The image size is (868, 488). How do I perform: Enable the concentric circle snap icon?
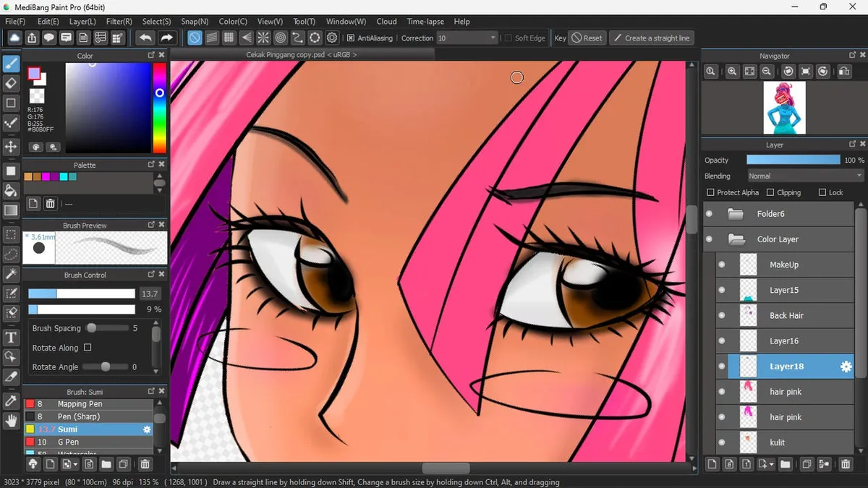tap(281, 38)
